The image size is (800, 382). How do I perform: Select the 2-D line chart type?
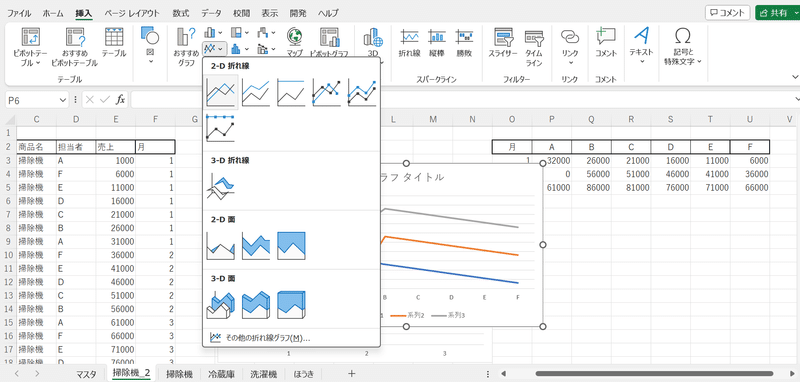(x=220, y=93)
